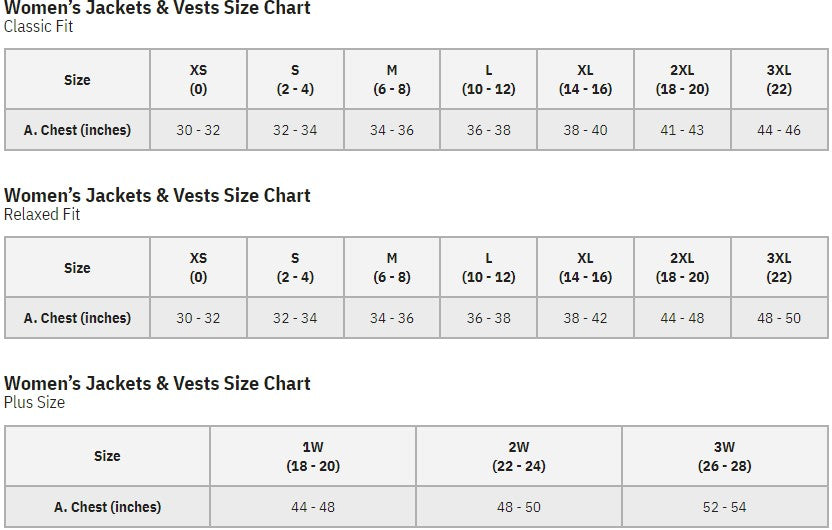Select the 2W (22 - 24) column header
Image resolution: width=832 pixels, height=530 pixels.
[x=519, y=456]
